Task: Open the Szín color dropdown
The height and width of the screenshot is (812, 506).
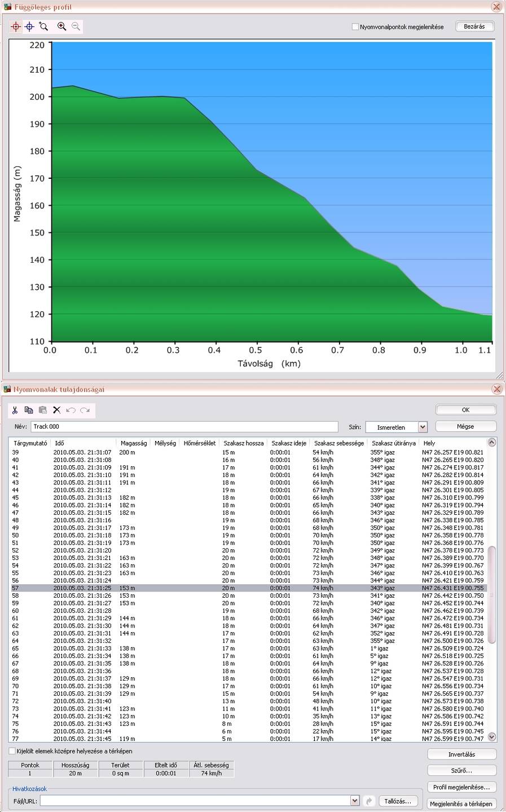Action: click(423, 427)
